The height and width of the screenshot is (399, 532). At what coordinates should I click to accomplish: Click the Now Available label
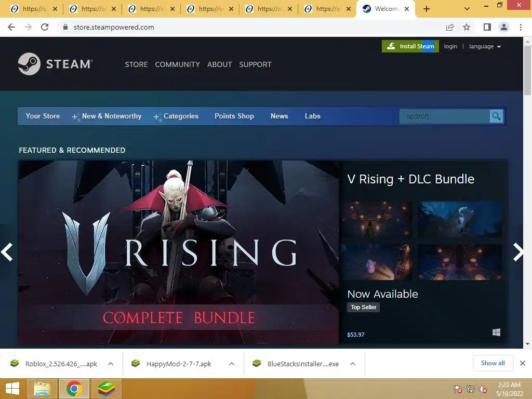(x=382, y=294)
